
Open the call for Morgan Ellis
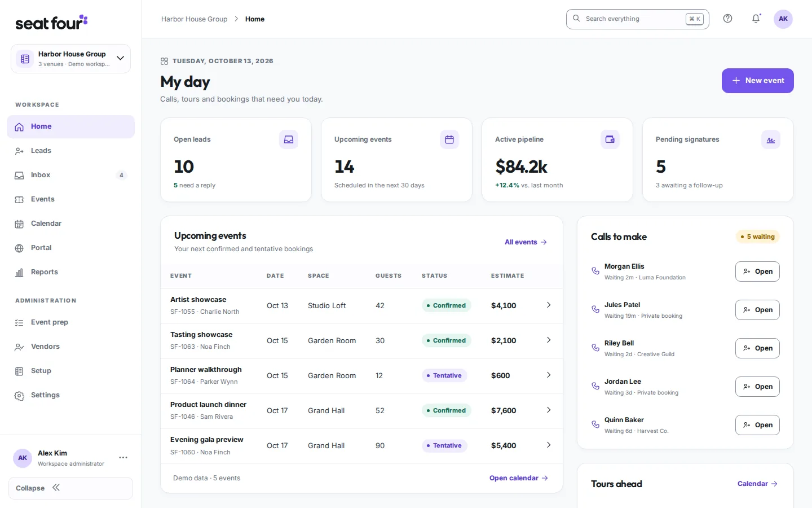tap(757, 271)
